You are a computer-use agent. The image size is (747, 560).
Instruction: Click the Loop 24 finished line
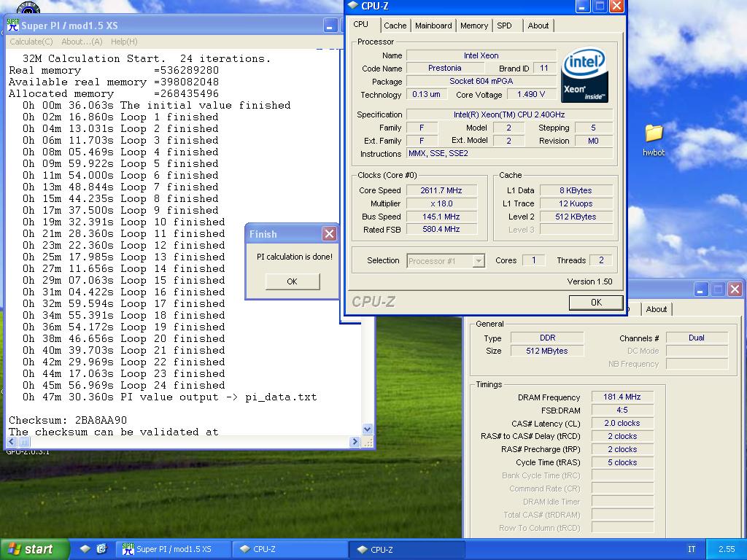[123, 385]
